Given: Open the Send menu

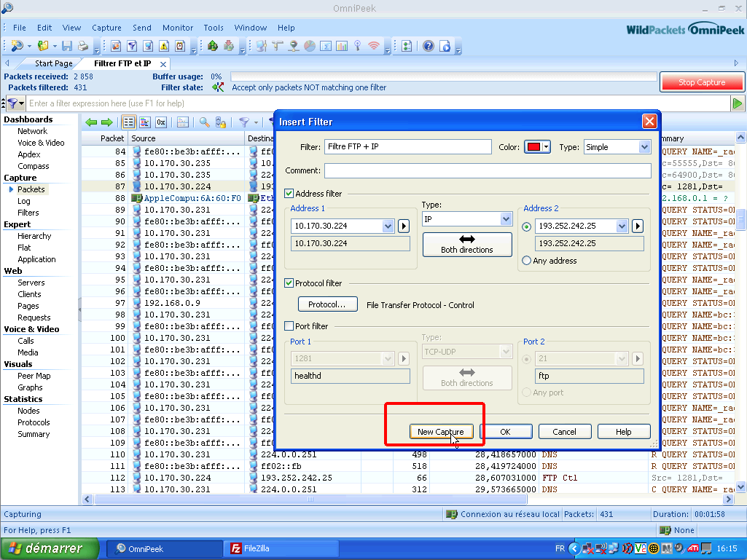Looking at the screenshot, I should click(142, 28).
